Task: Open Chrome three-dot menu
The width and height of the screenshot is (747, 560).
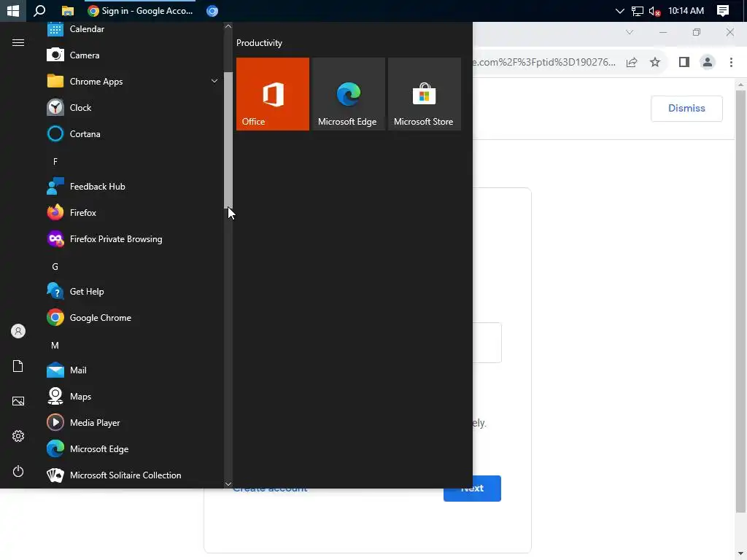Action: (x=731, y=62)
